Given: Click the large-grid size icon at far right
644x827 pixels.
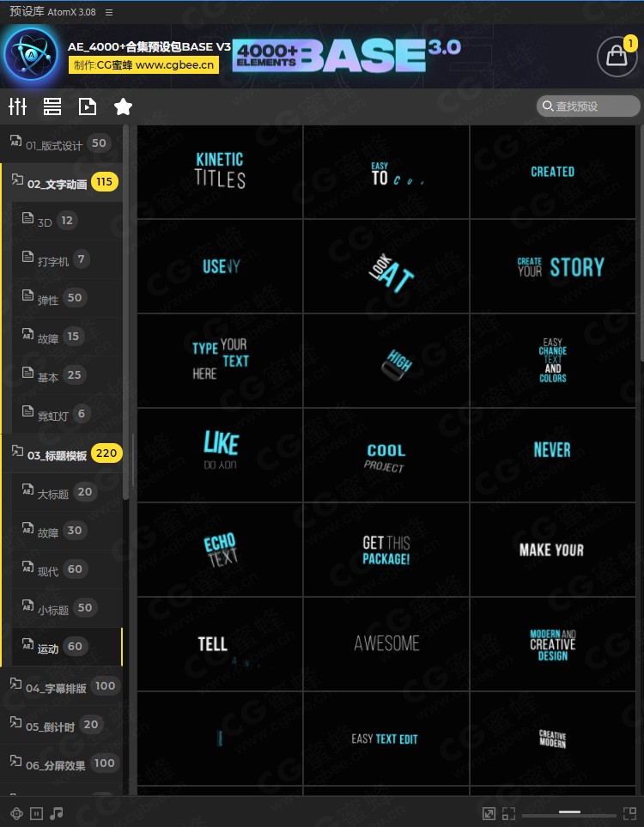Looking at the screenshot, I should click(x=629, y=813).
